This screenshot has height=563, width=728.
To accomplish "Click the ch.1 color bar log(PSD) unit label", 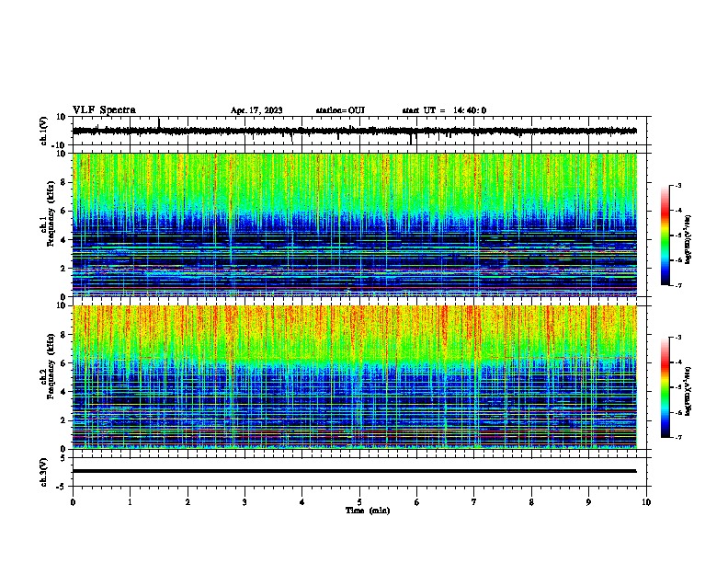I will (688, 240).
